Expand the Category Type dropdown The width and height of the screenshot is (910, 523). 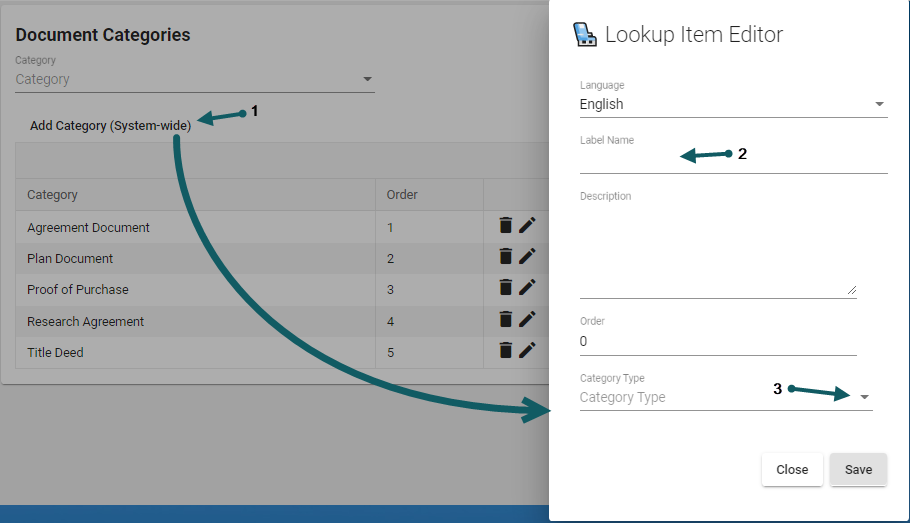point(725,397)
